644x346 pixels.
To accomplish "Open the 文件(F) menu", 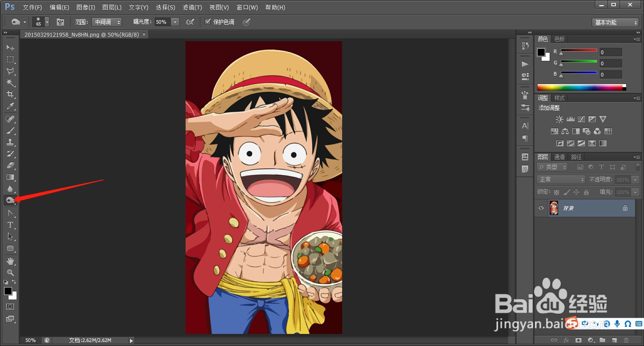I will (x=32, y=8).
